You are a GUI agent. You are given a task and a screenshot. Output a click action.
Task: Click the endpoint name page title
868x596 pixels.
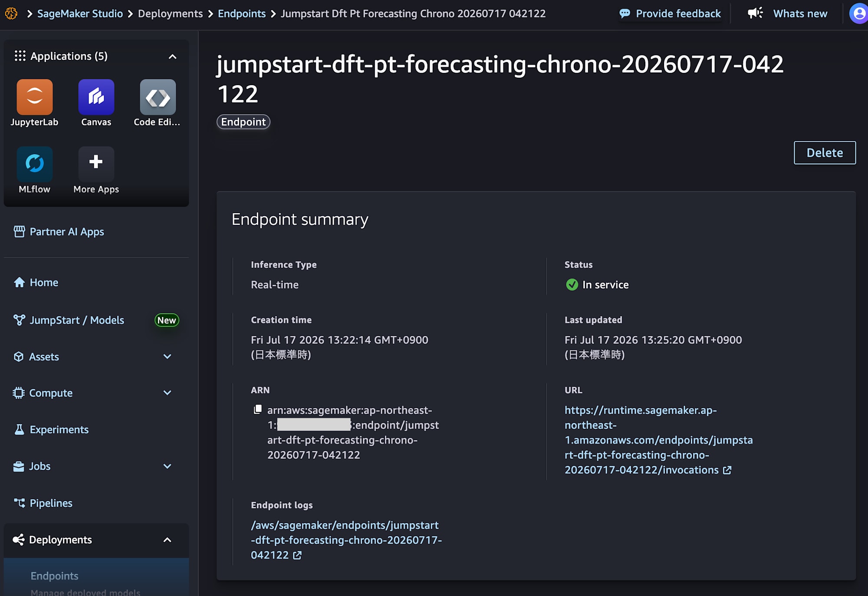[500, 79]
